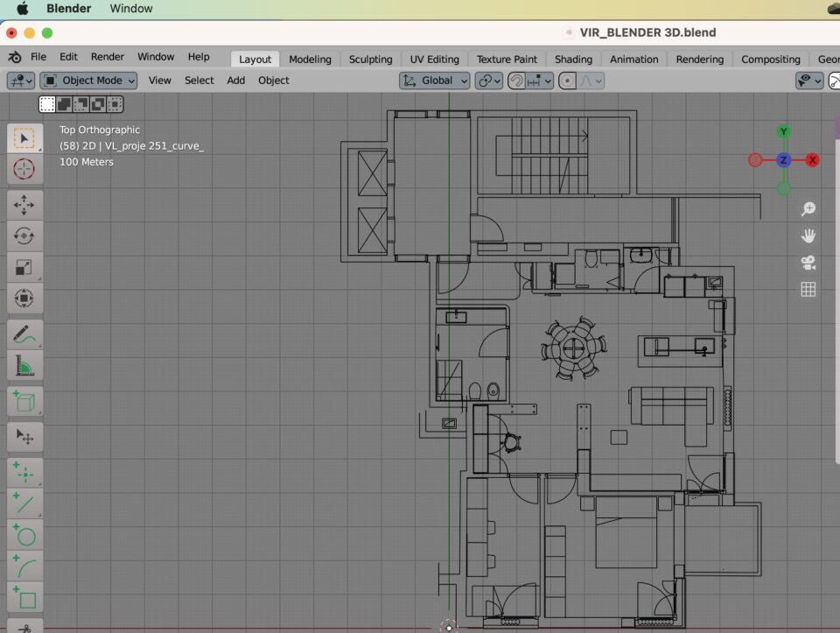Click the red X axis on gizmo
The image size is (840, 633).
812,160
